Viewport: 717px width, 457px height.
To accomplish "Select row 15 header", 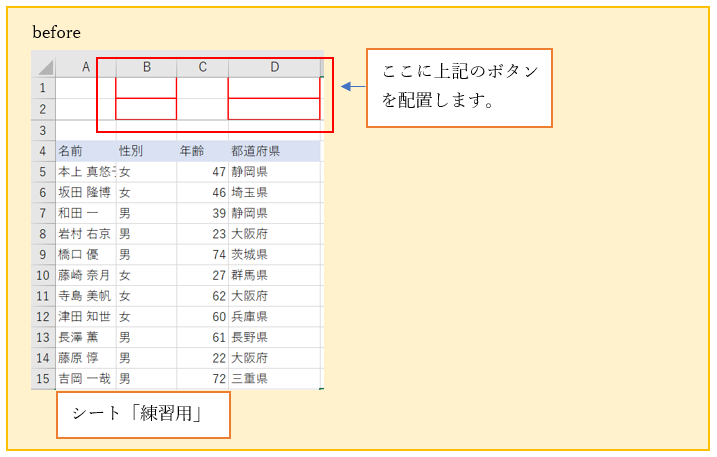I will [x=43, y=379].
